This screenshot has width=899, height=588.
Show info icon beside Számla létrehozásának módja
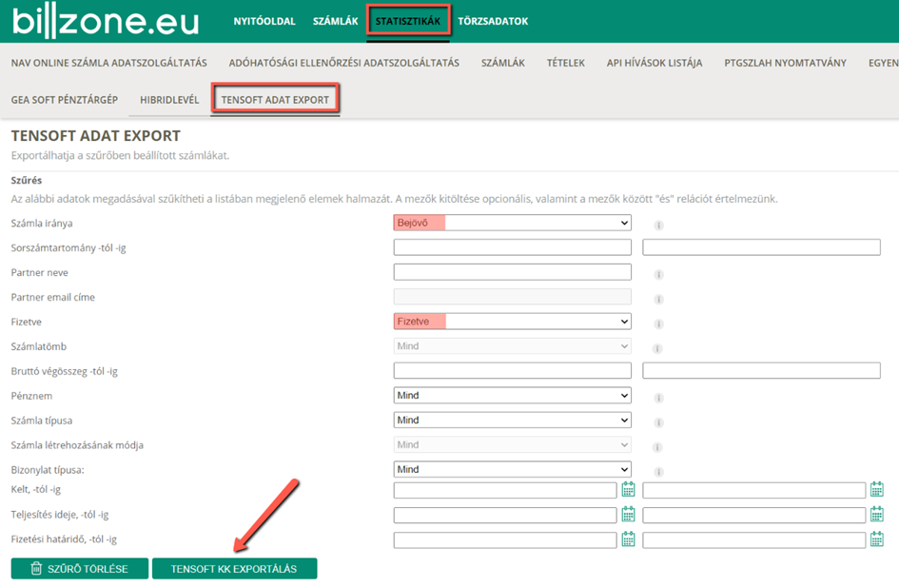click(x=658, y=447)
